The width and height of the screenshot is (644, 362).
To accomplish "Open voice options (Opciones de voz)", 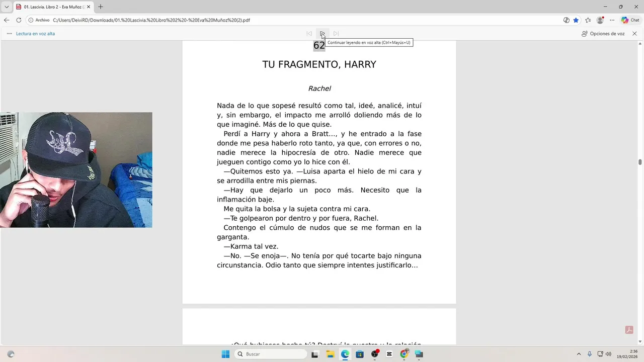I will 603,34.
